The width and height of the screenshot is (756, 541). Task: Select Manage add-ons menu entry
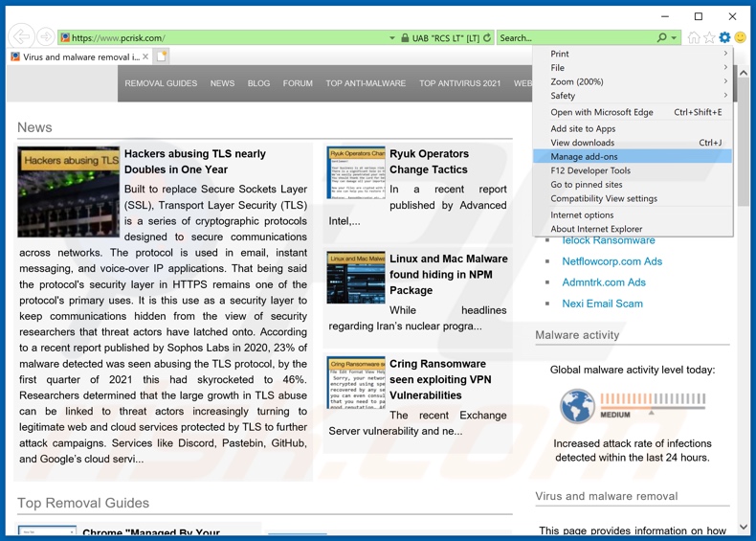pyautogui.click(x=584, y=156)
